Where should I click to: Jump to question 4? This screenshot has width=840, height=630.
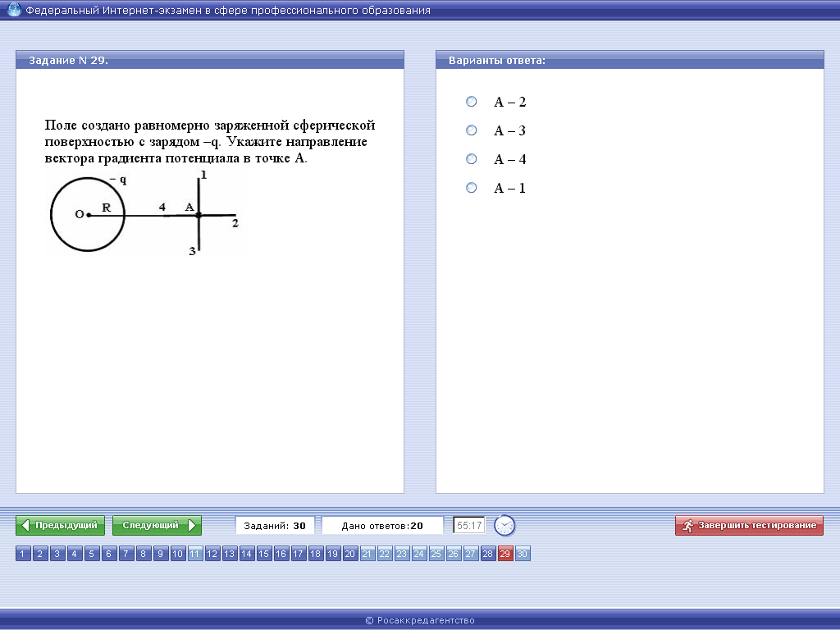75,554
